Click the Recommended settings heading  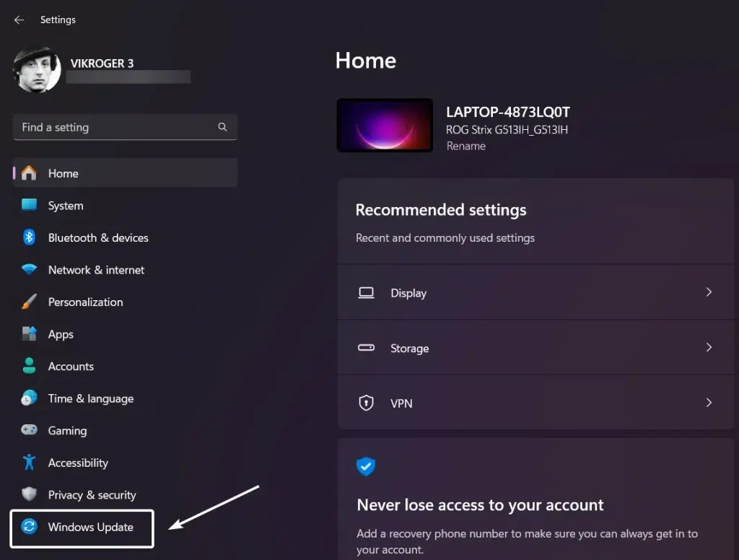(x=441, y=210)
